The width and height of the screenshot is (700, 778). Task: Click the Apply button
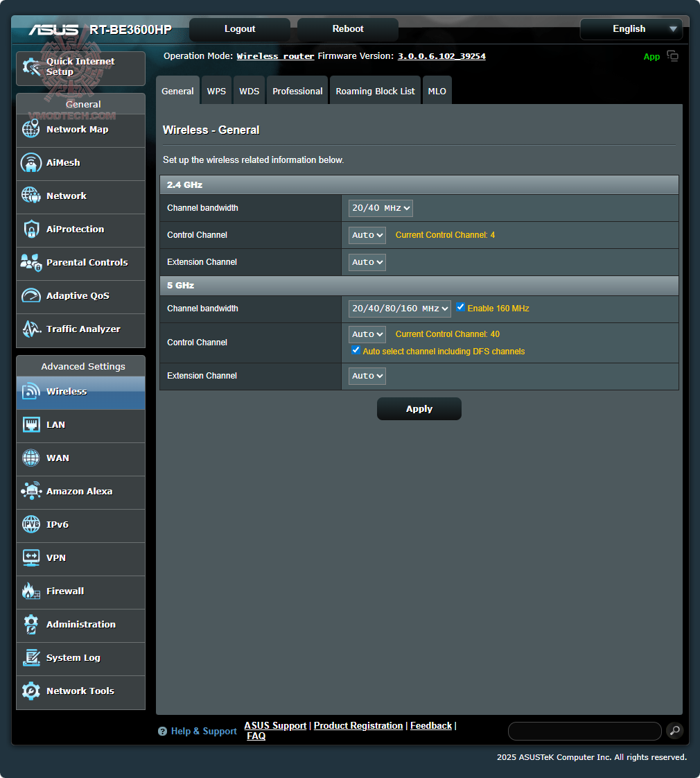[x=419, y=409]
